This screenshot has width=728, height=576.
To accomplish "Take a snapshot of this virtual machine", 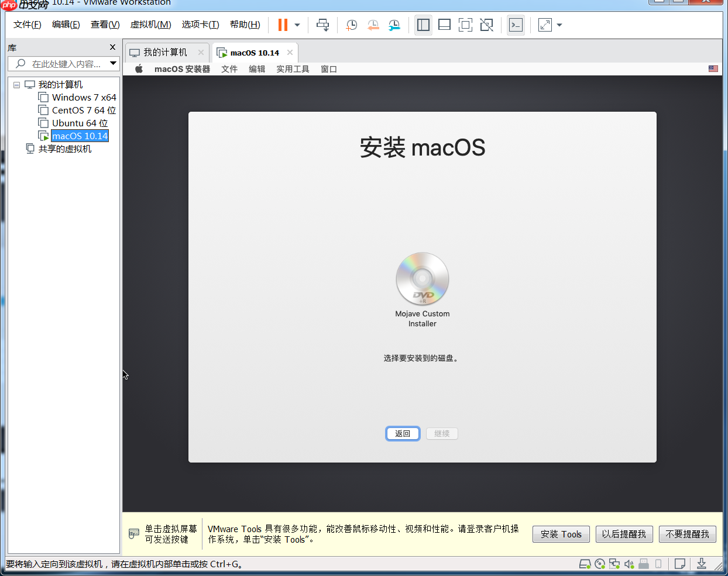I will pos(351,25).
